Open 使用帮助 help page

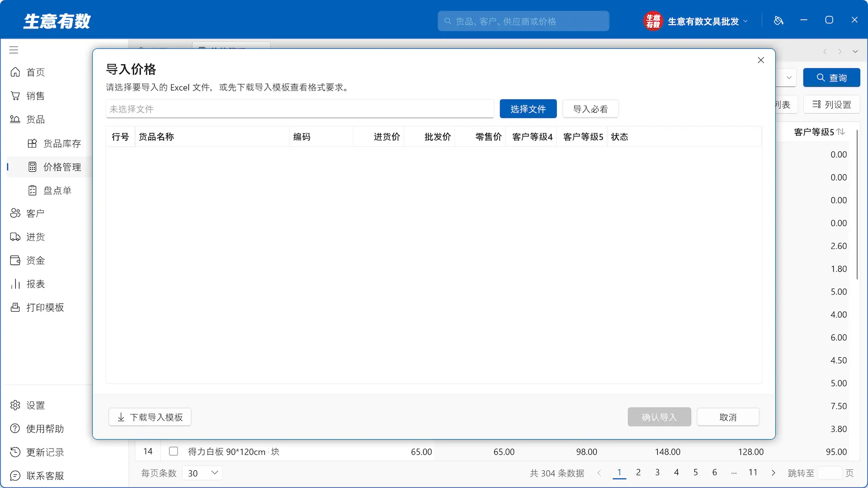(x=45, y=429)
